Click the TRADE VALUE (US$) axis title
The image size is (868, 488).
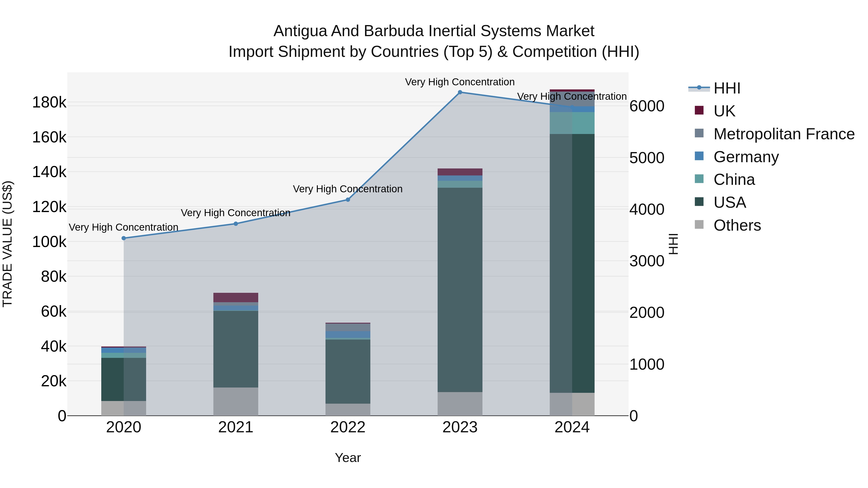pos(7,244)
